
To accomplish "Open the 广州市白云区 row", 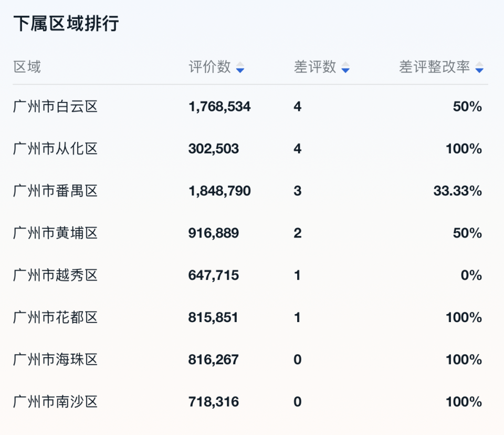I will [56, 107].
